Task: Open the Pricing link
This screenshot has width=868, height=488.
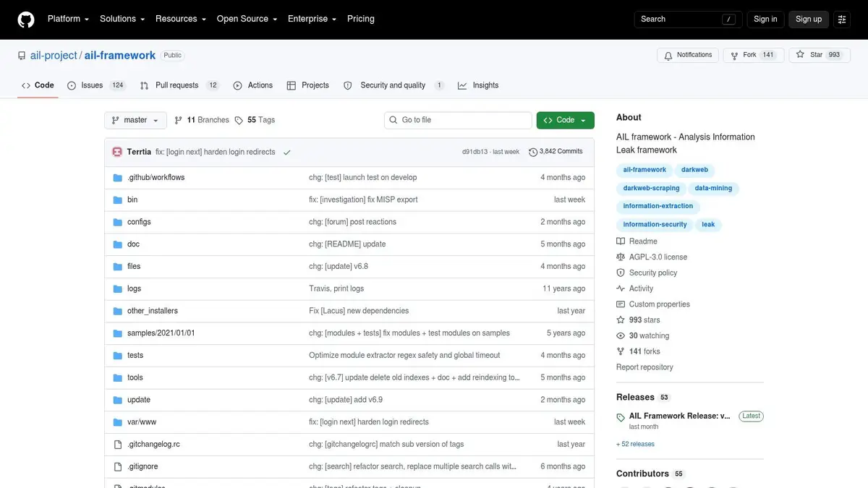Action: point(361,19)
